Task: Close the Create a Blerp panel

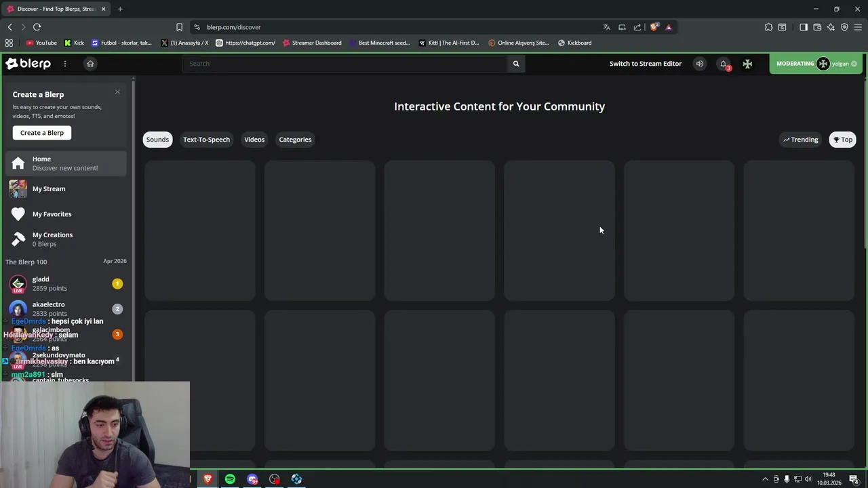Action: pyautogui.click(x=117, y=91)
